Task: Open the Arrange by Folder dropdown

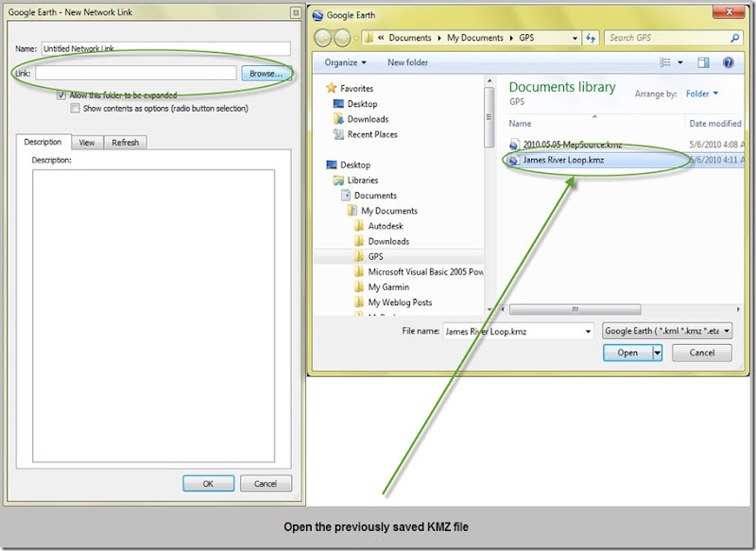Action: (x=702, y=94)
